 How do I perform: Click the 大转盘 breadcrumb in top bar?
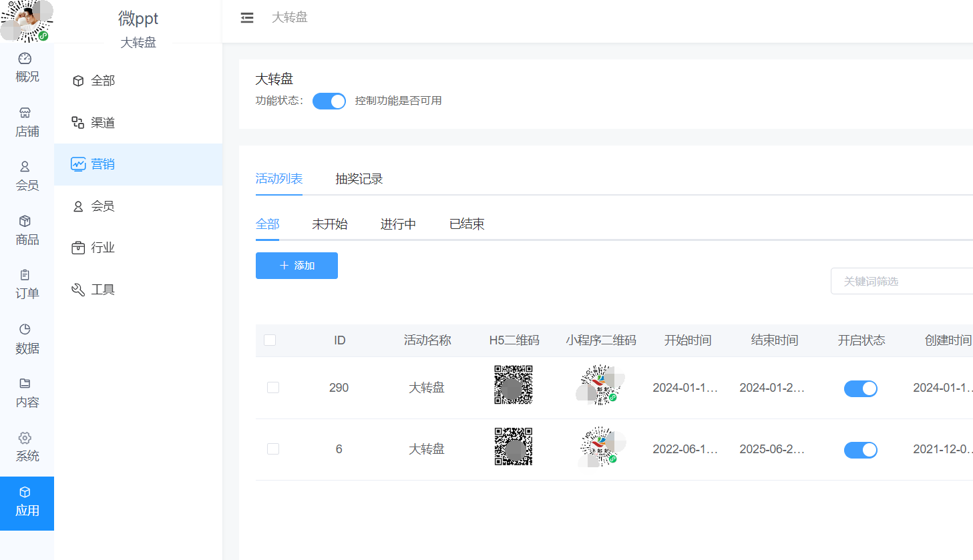point(290,17)
